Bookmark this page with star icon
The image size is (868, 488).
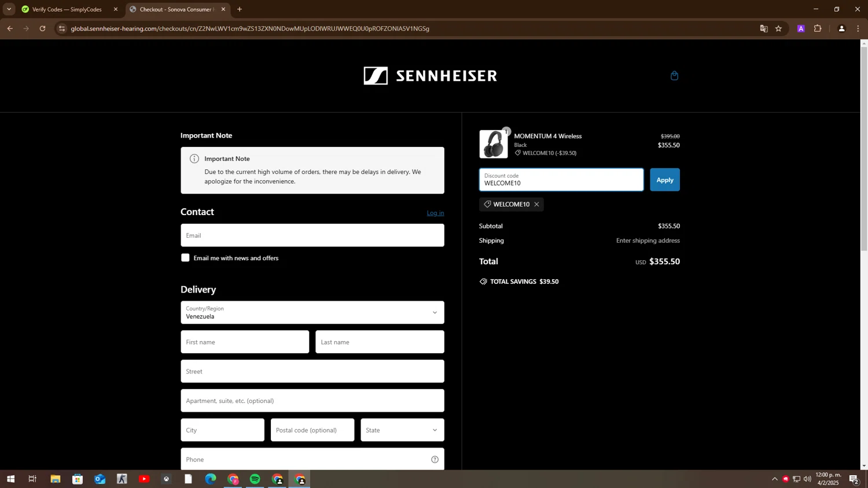click(779, 28)
